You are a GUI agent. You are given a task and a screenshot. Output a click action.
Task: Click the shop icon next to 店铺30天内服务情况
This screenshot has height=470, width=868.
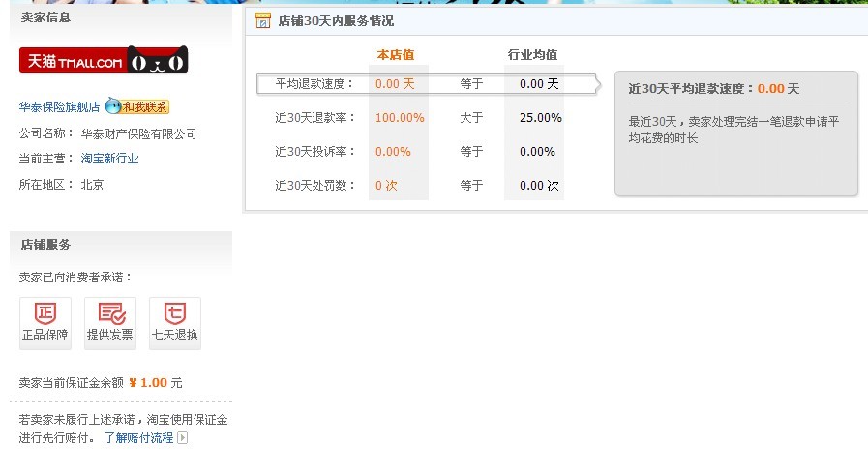[263, 20]
